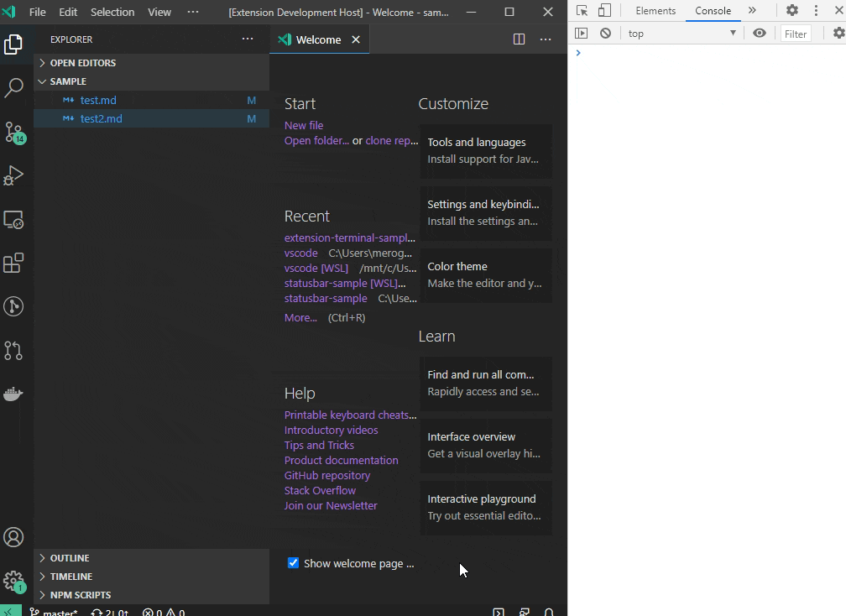Screen dimensions: 846x616
Task: Click the split editor icon
Action: tap(519, 39)
